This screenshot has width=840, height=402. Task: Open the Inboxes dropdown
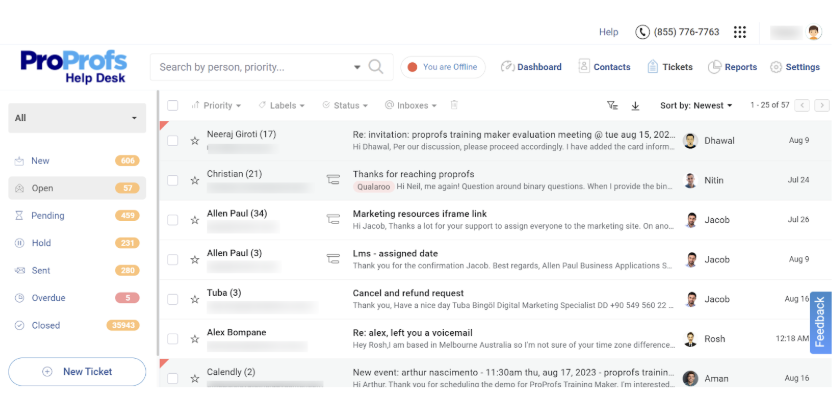(x=411, y=106)
